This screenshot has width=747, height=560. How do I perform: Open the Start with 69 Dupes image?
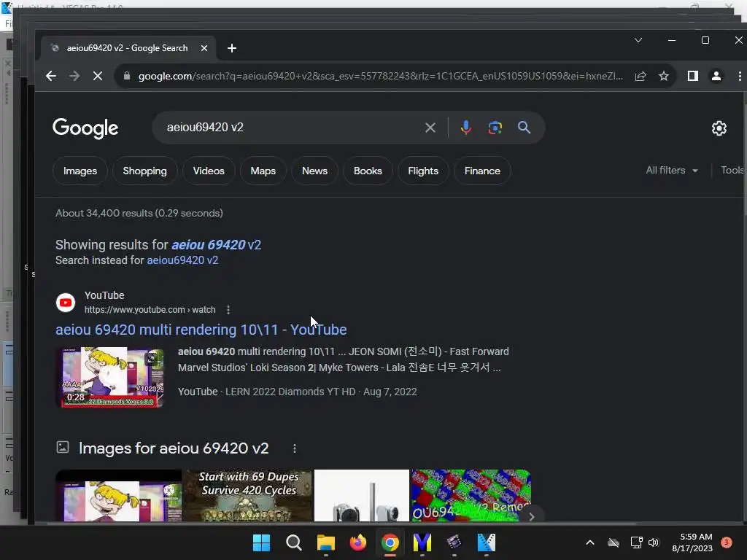pyautogui.click(x=248, y=495)
